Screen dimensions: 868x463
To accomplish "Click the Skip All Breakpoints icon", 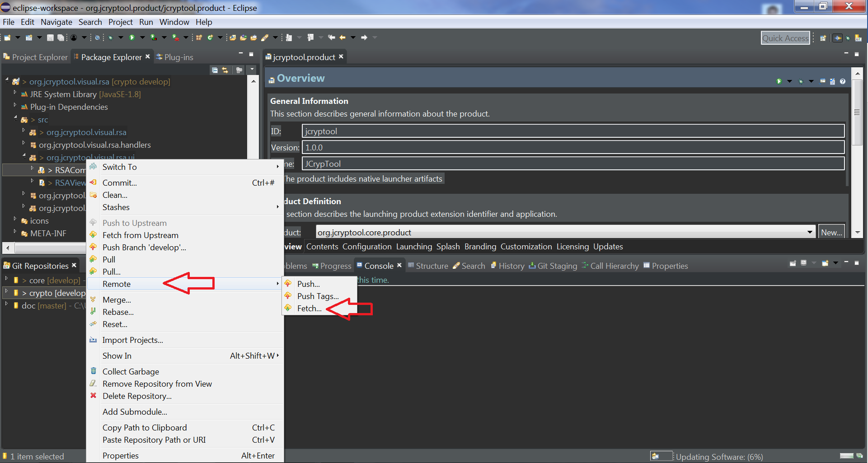I will point(97,37).
